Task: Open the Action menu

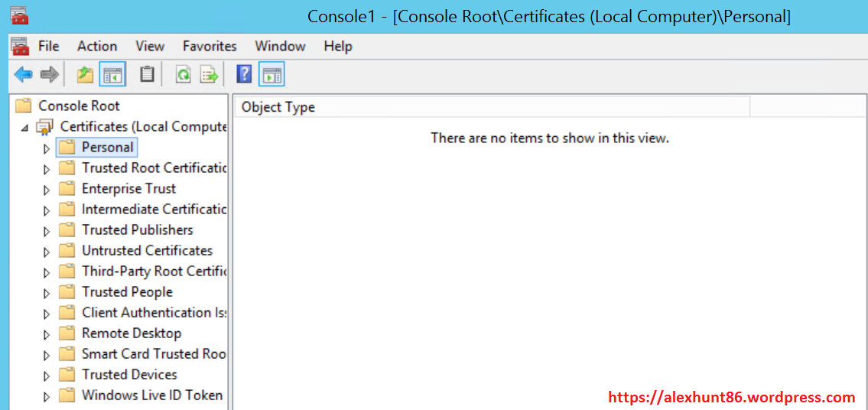Action: point(97,46)
